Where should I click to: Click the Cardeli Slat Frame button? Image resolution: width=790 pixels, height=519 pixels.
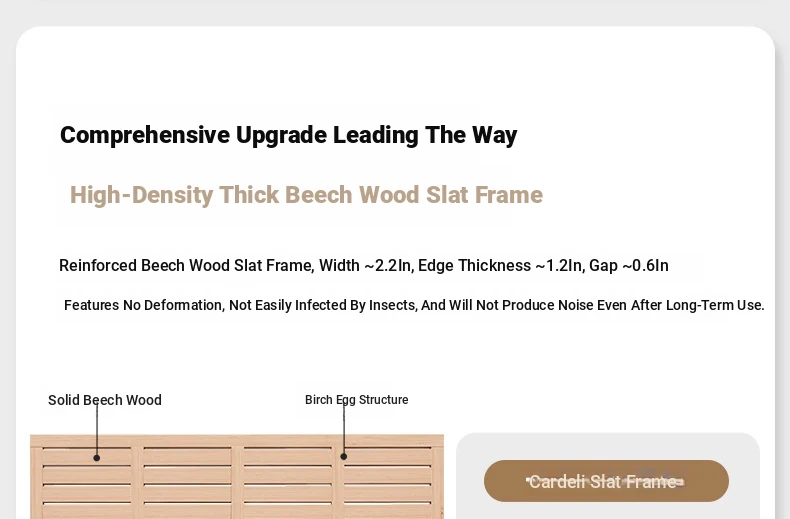click(606, 481)
